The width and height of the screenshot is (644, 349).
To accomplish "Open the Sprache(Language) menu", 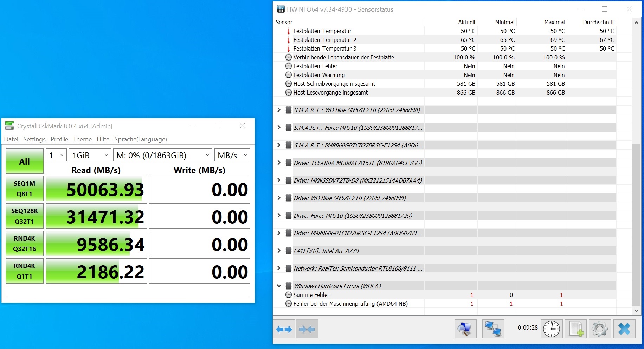I will [x=141, y=139].
